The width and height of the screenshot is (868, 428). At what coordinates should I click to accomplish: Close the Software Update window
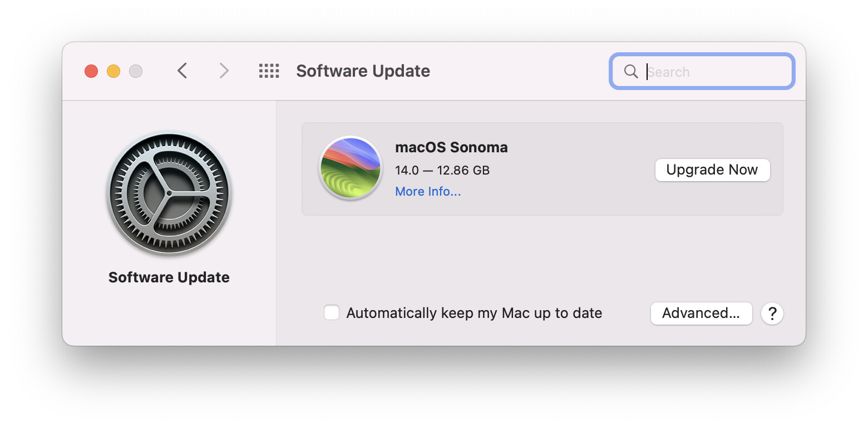[91, 71]
